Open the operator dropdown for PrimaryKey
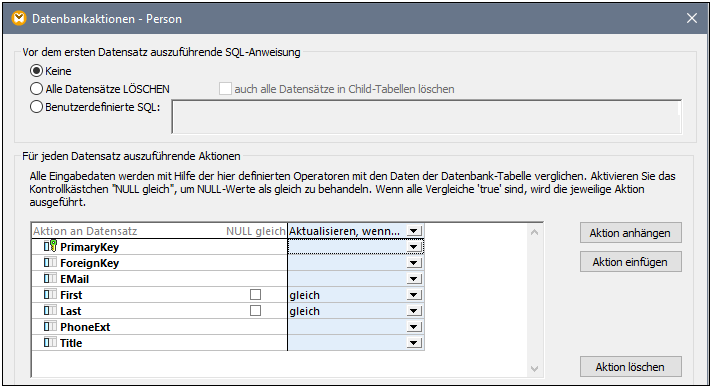Screen dimensions: 712x388 pos(414,247)
